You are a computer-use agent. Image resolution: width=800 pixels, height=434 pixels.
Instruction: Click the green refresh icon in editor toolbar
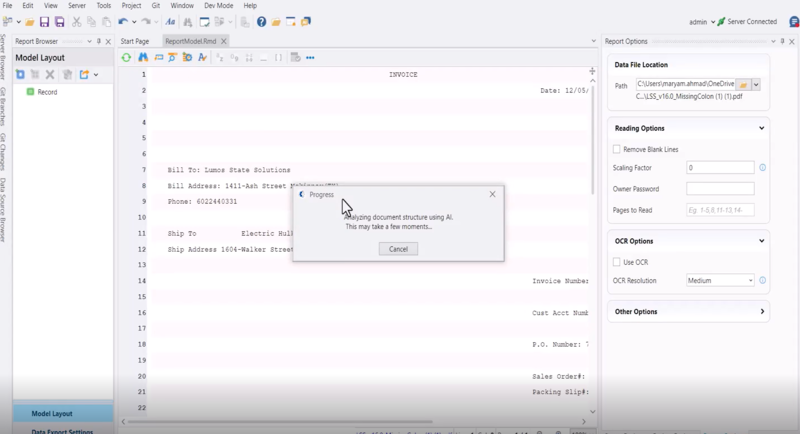coord(126,58)
